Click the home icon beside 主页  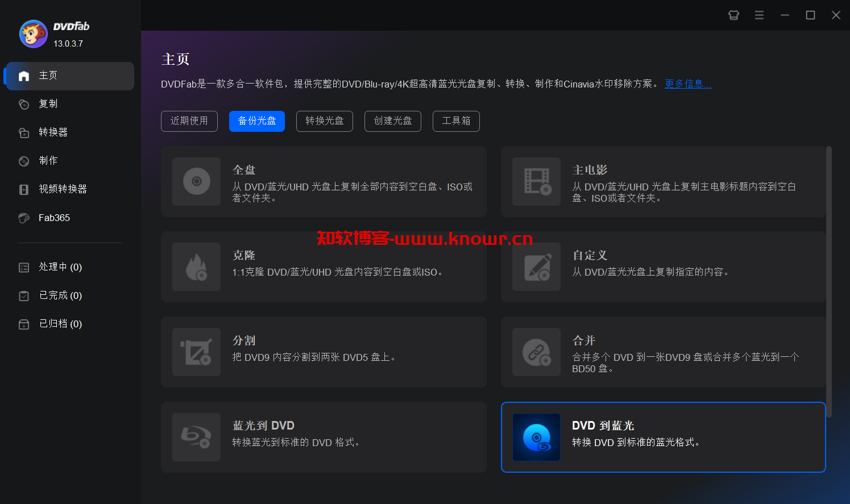click(24, 76)
